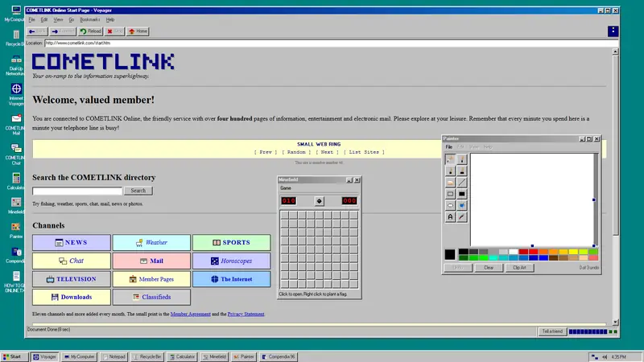Select the small brush tool in Painter
Image resolution: width=644 pixels, height=362 pixels.
(x=461, y=159)
